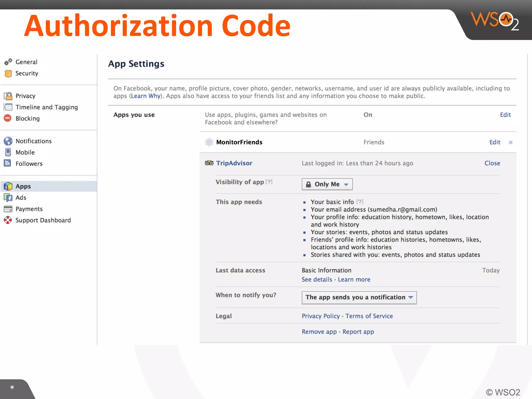Open the Only Me visibility dropdown
The width and height of the screenshot is (532, 399).
327,184
